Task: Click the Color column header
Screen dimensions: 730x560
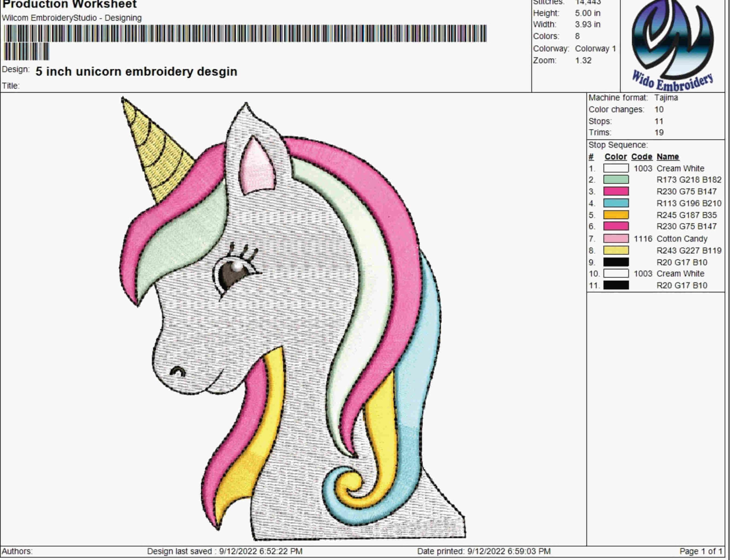Action: point(616,157)
